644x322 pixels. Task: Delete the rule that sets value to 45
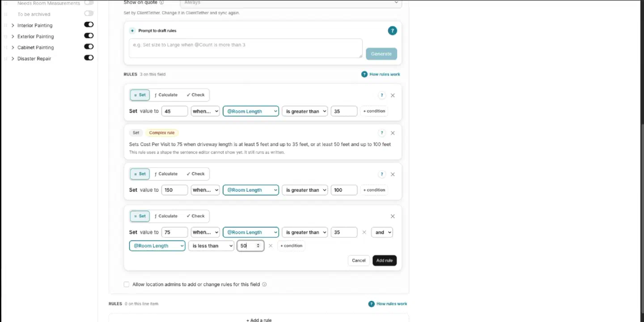click(x=393, y=95)
